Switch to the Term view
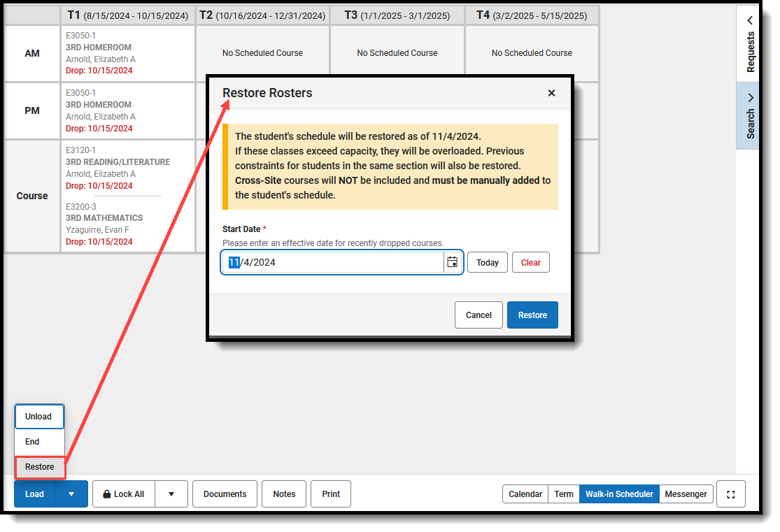The width and height of the screenshot is (780, 532). [x=564, y=494]
